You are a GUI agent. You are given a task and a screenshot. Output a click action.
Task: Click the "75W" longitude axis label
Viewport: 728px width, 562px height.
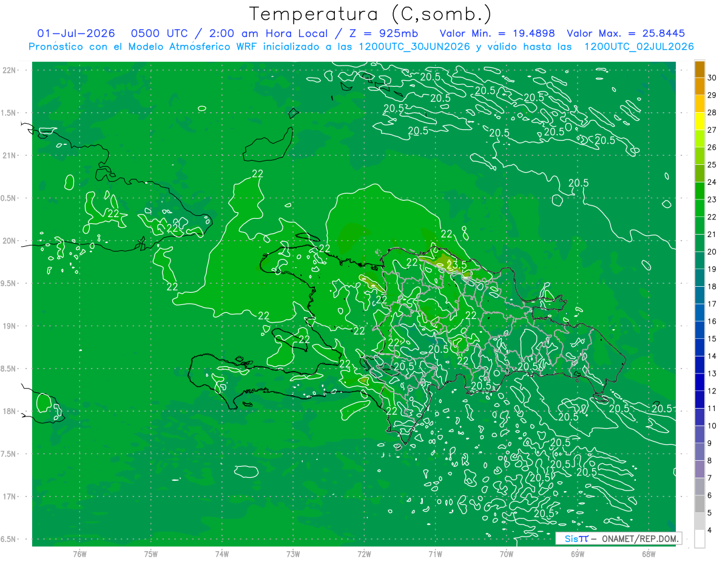[x=151, y=554]
